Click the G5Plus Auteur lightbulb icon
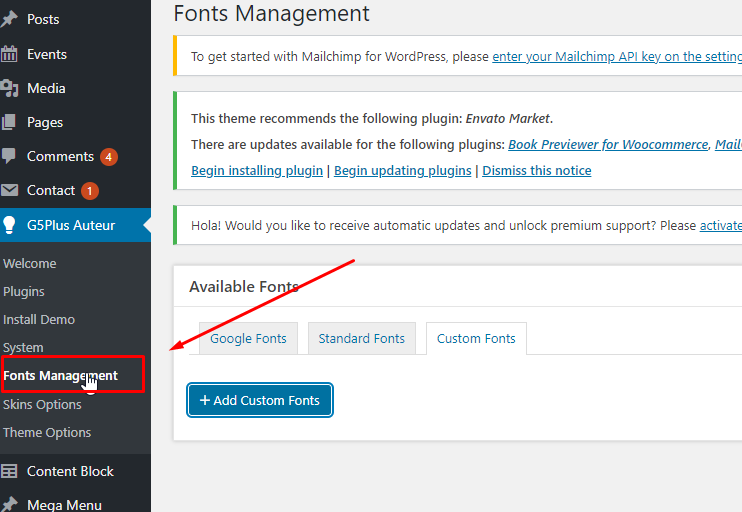This screenshot has width=742, height=512. coord(10,225)
